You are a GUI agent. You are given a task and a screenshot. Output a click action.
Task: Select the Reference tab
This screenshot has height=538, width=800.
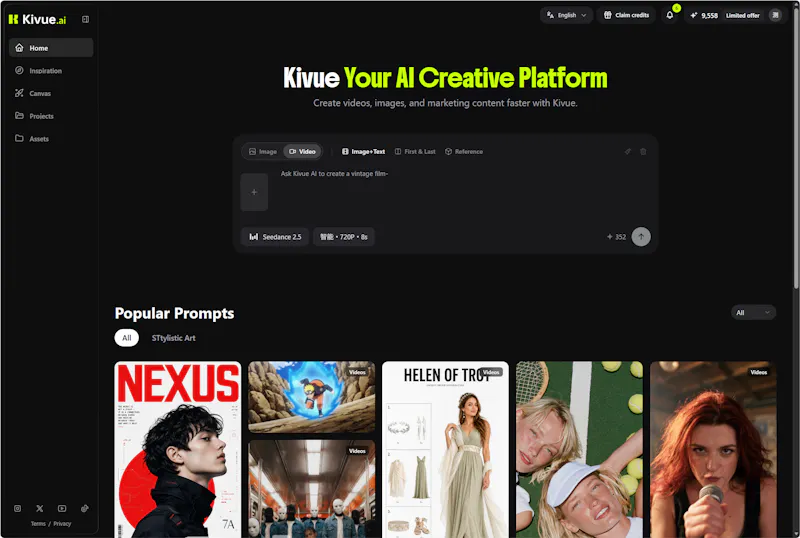point(464,152)
